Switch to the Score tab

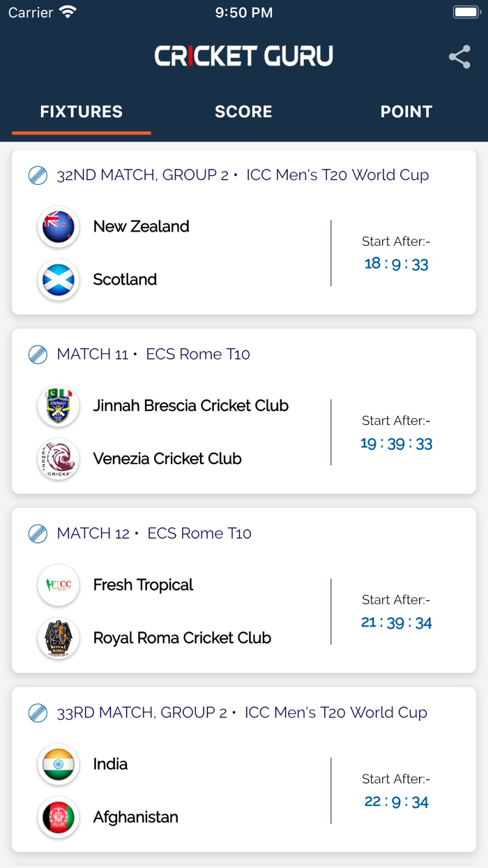tap(243, 112)
